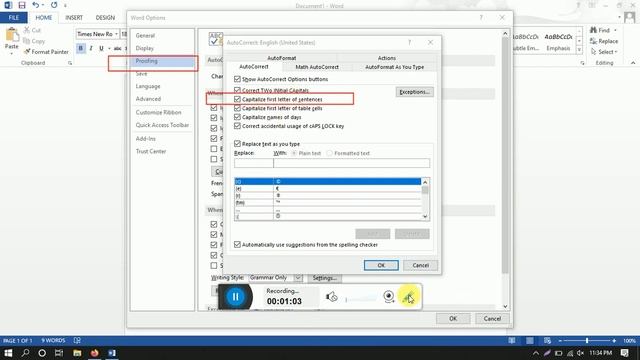Show hidden system tray icons
Viewport: 640px width, 360px height.
(536, 353)
